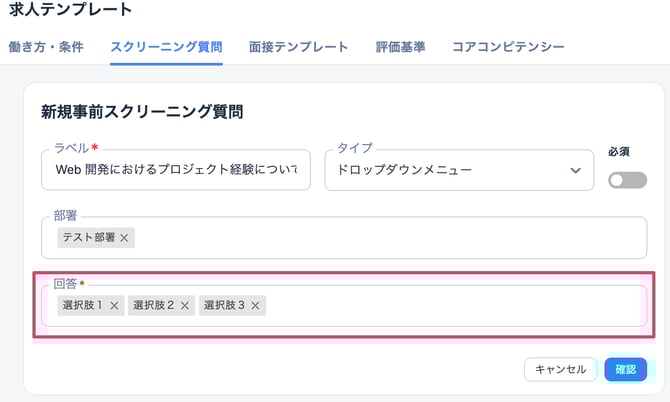Go to the 評価基準 tab
The height and width of the screenshot is (402, 670).
pyautogui.click(x=400, y=47)
